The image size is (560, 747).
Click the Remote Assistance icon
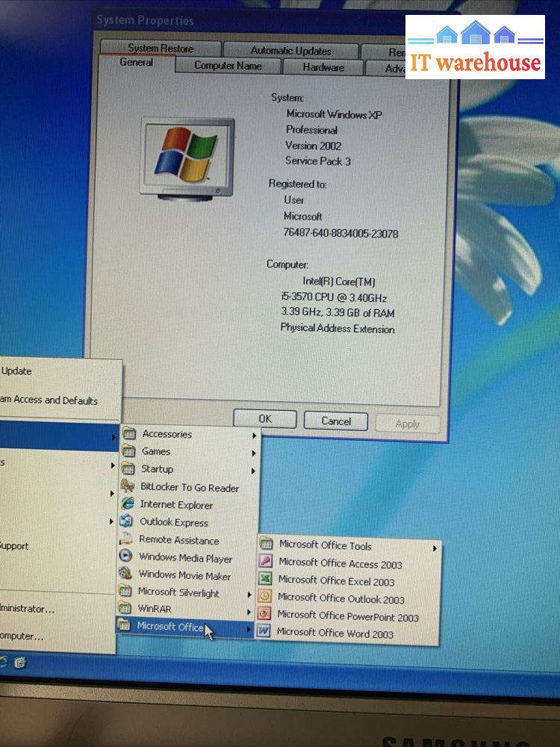(126, 539)
